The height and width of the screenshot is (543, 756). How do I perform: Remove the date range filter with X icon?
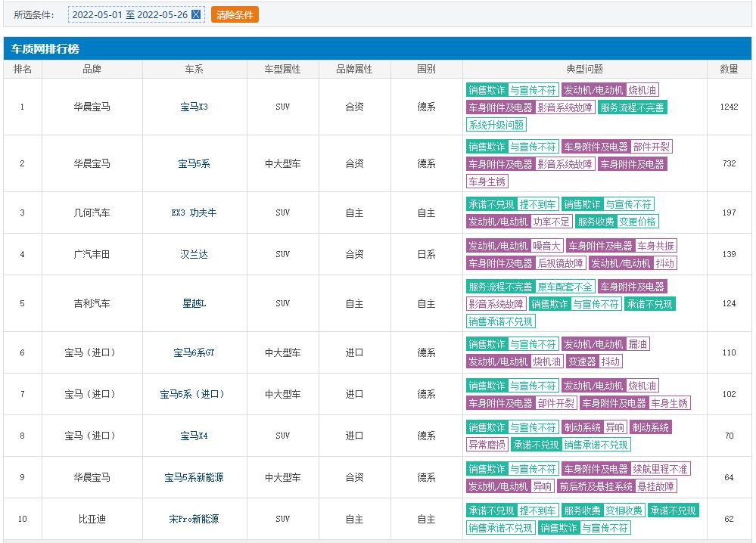pyautogui.click(x=196, y=14)
